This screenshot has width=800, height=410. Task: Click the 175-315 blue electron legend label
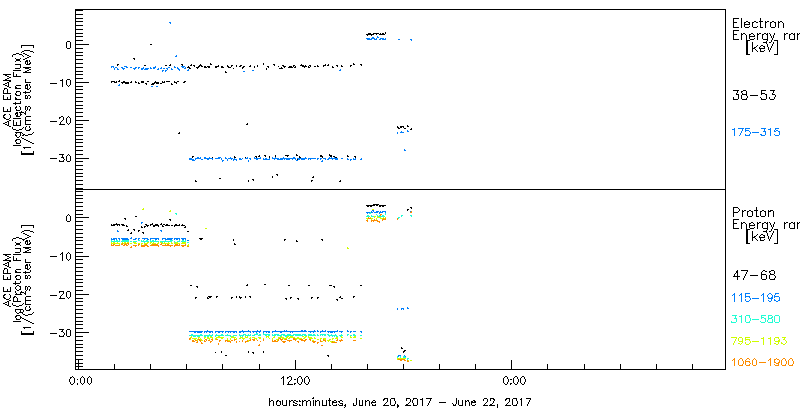click(x=756, y=133)
